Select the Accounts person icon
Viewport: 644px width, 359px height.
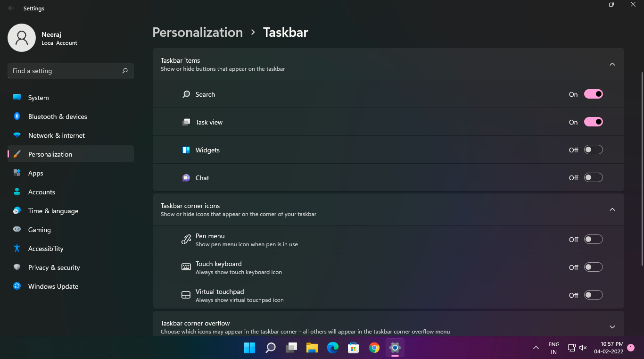point(17,192)
